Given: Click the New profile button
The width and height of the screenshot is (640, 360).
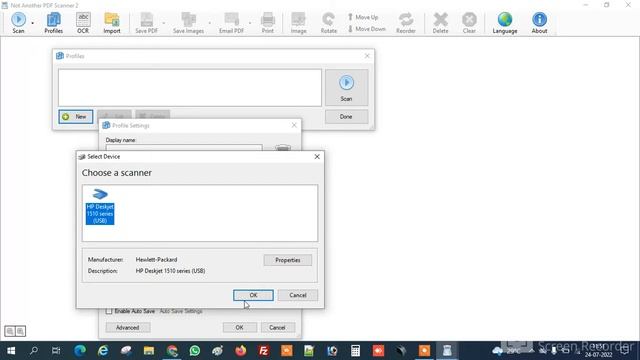Looking at the screenshot, I should [x=76, y=117].
